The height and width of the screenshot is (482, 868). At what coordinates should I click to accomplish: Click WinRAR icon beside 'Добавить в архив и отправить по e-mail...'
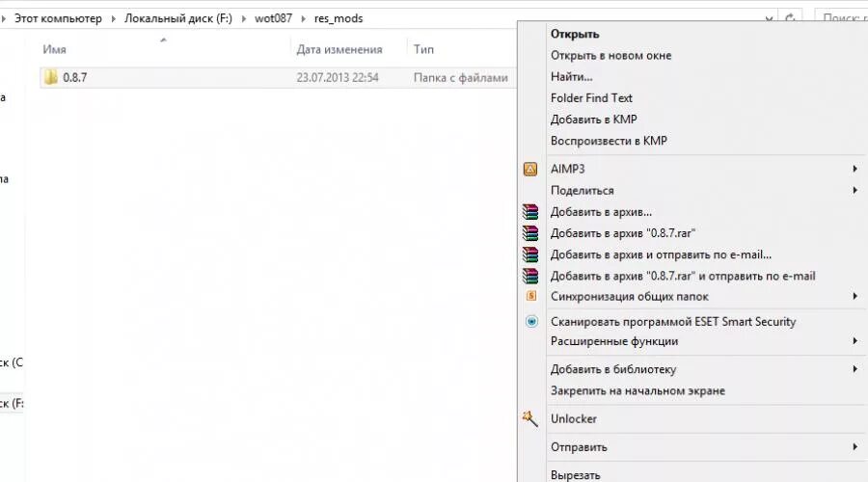[530, 254]
